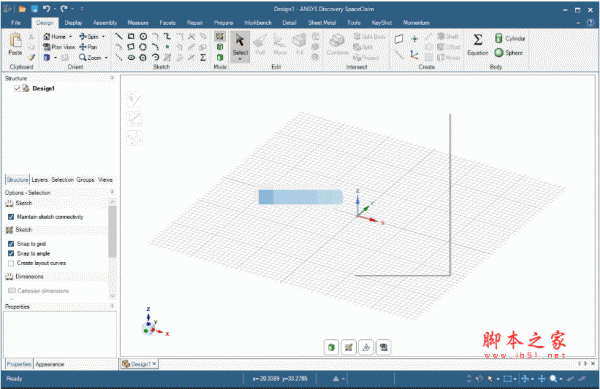Create a Plane from Create group
Image resolution: width=600 pixels, height=389 pixels.
[x=399, y=39]
